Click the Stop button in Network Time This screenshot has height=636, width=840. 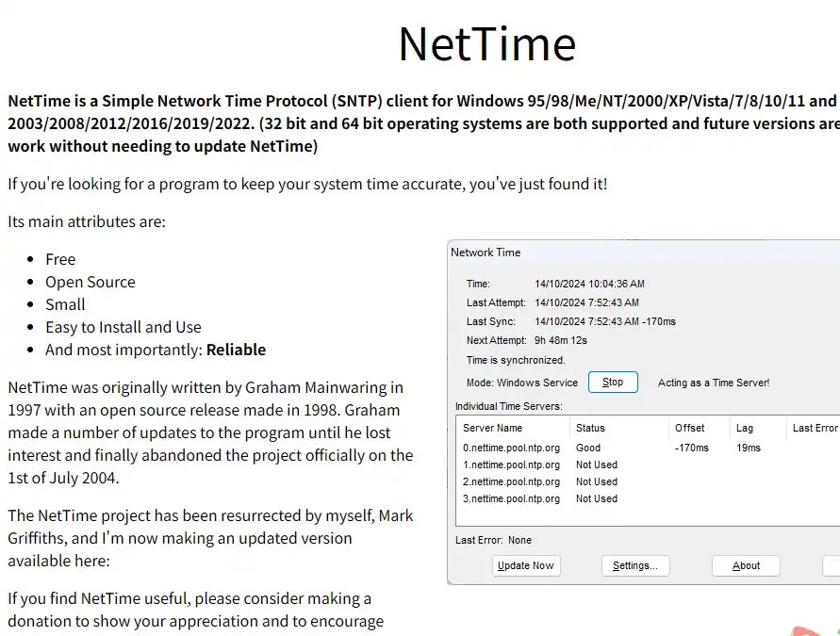[613, 383]
